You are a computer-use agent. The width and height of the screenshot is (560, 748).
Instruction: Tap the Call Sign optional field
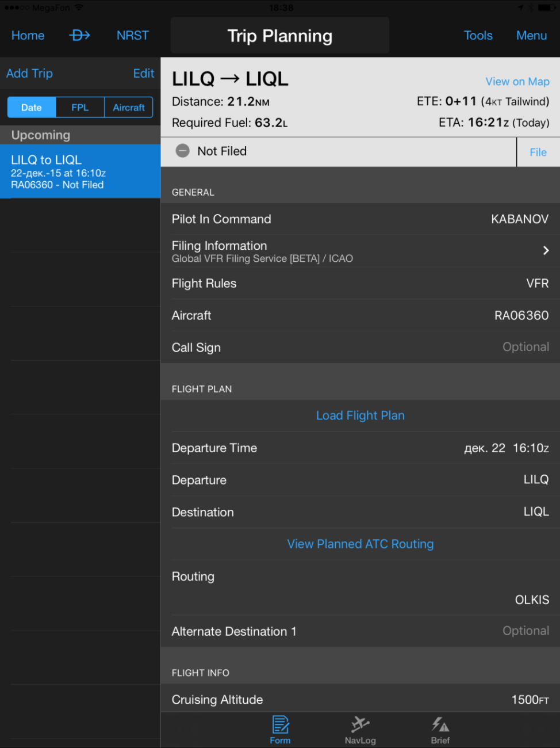pyautogui.click(x=525, y=348)
